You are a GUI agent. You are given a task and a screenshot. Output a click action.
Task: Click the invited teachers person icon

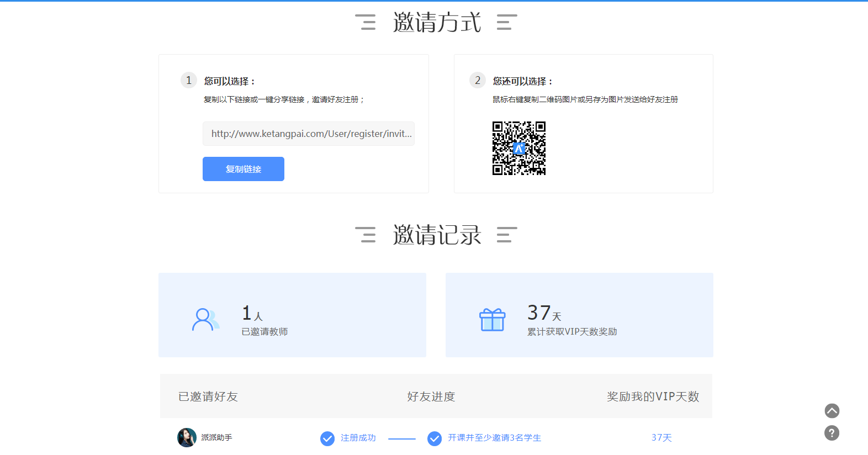[x=205, y=320]
